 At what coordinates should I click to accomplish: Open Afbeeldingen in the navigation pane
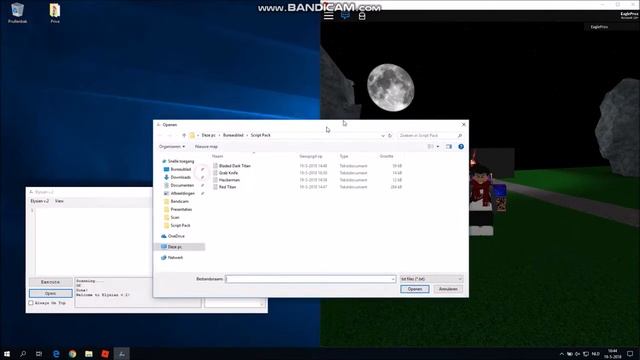[182, 193]
